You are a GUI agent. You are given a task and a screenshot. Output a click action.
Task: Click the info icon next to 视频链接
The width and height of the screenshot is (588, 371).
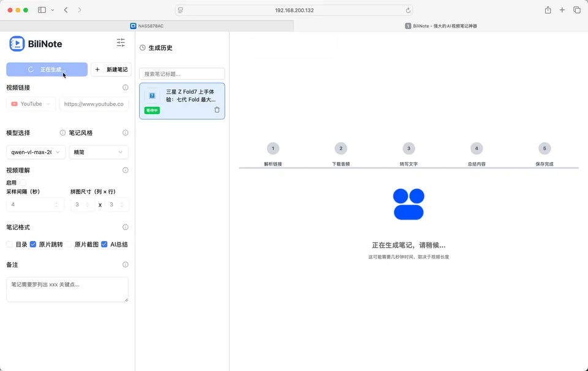pyautogui.click(x=126, y=88)
